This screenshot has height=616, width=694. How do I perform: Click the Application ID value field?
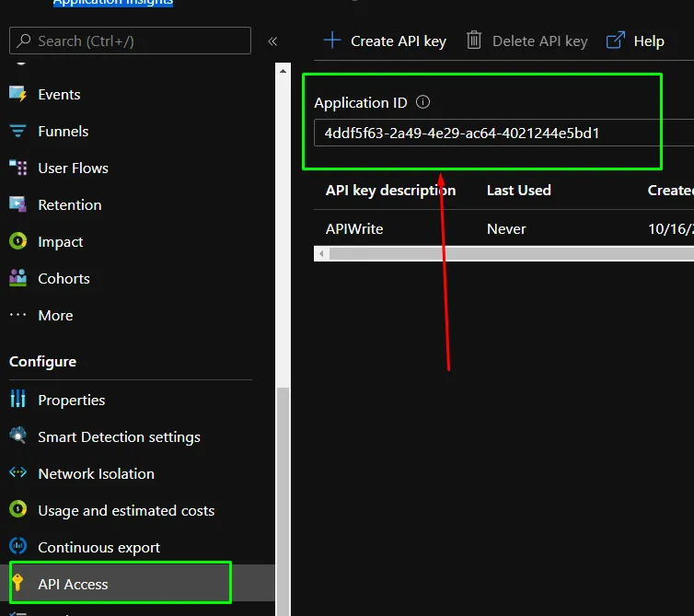(x=503, y=133)
